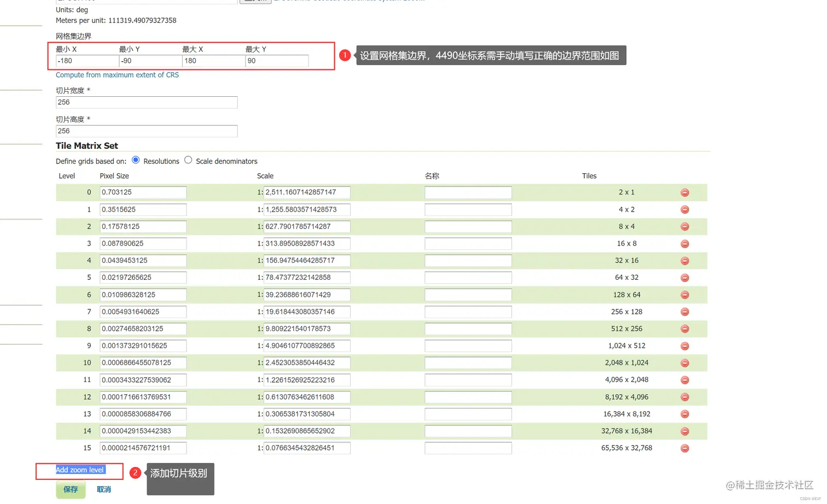Edit the 切片宽度 tile width field

coord(147,102)
